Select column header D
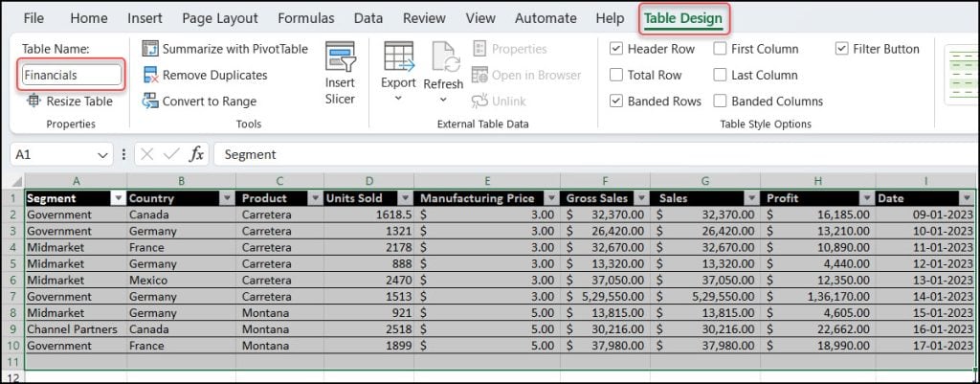980x384 pixels. (368, 181)
